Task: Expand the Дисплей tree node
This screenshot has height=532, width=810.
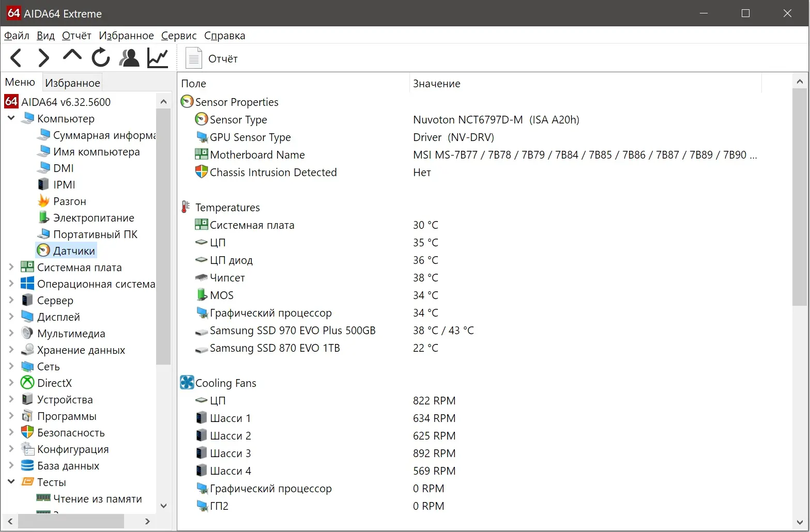Action: point(11,317)
